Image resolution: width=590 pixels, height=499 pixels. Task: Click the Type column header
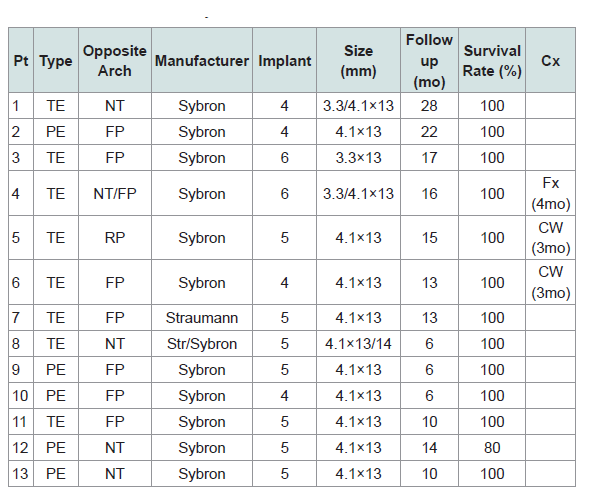[56, 60]
